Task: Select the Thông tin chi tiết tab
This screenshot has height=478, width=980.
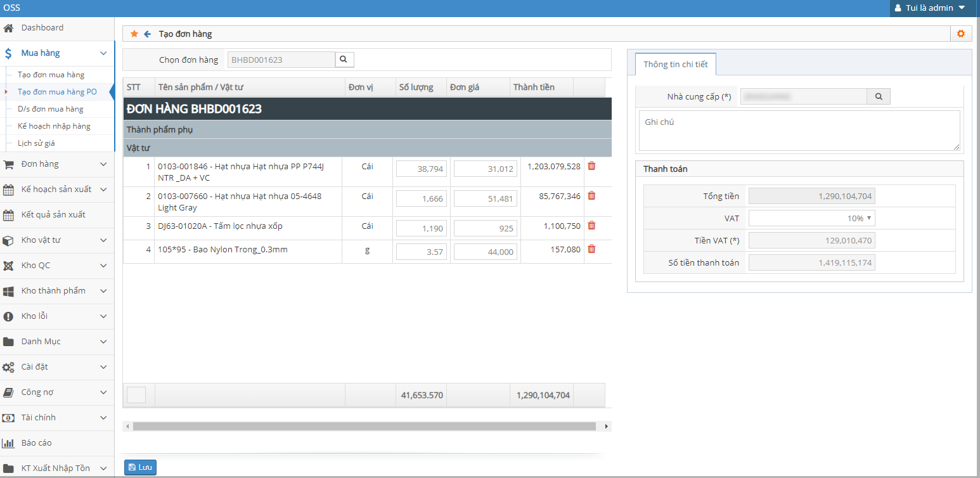Action: point(676,65)
